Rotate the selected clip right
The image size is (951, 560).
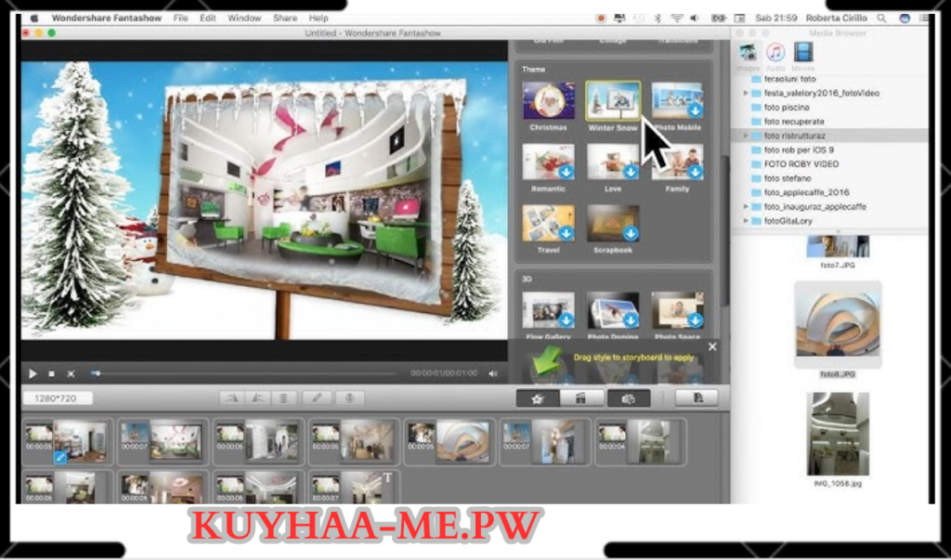point(258,398)
